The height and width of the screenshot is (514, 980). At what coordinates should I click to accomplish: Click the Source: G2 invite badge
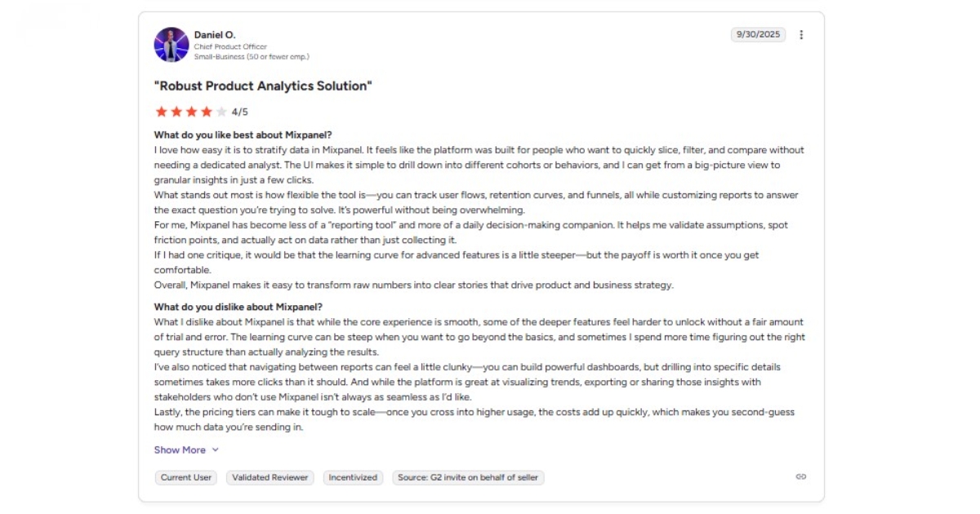468,477
